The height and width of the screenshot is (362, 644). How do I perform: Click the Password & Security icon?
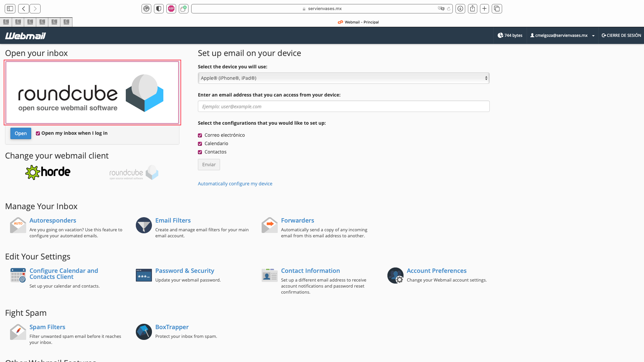[x=144, y=276]
